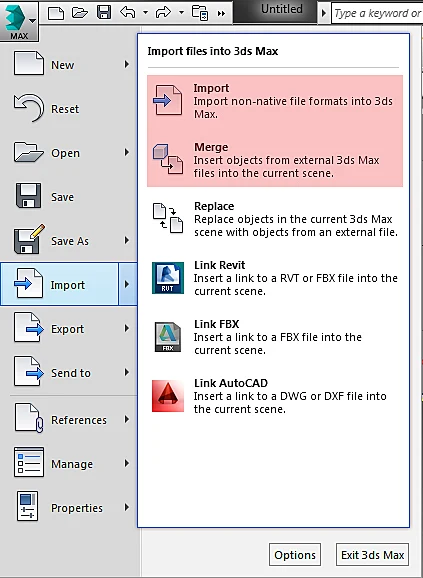This screenshot has width=423, height=578.
Task: Click the Undo arrow icon in toolbar
Action: 128,13
